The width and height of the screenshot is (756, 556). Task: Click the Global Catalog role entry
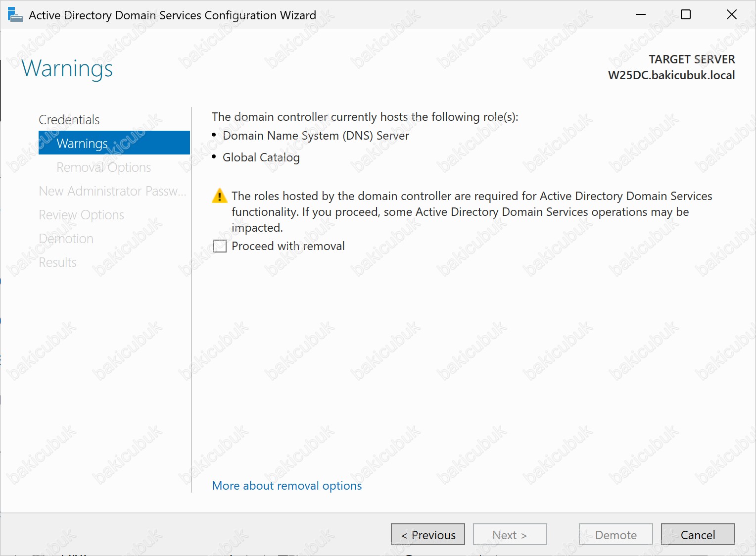[261, 157]
